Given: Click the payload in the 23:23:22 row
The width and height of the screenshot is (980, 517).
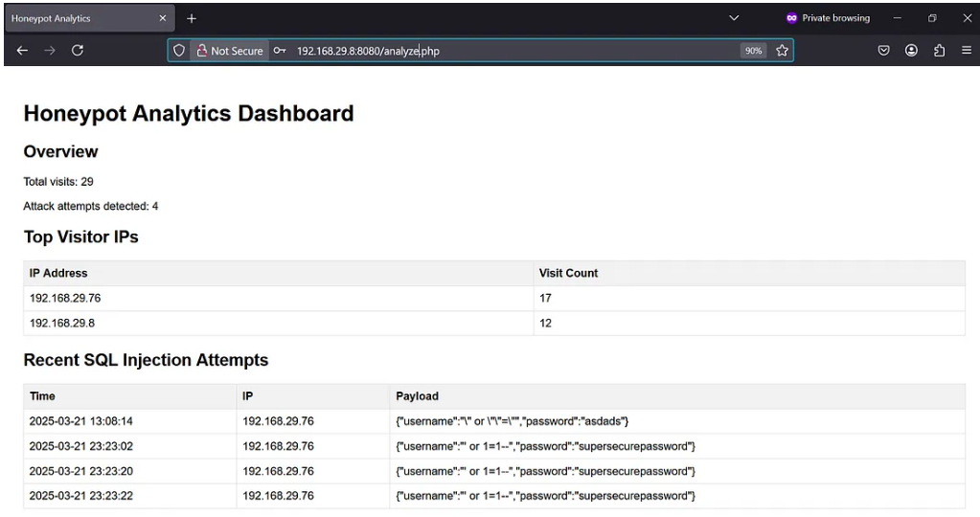Looking at the screenshot, I should point(545,496).
